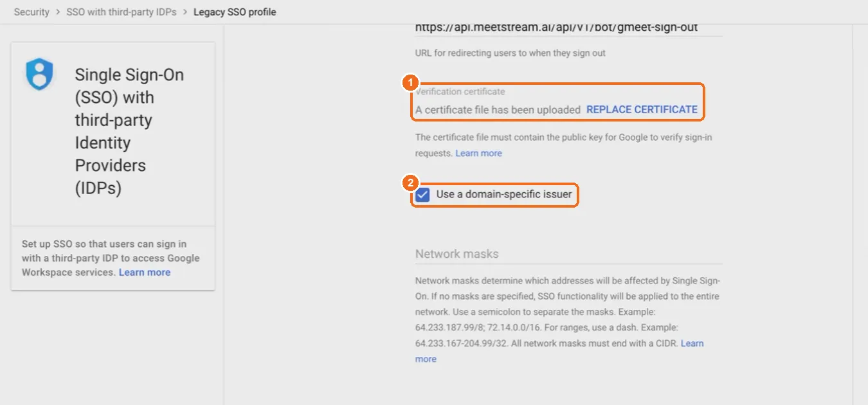Open Learn more link in the left SSO card

click(x=145, y=273)
